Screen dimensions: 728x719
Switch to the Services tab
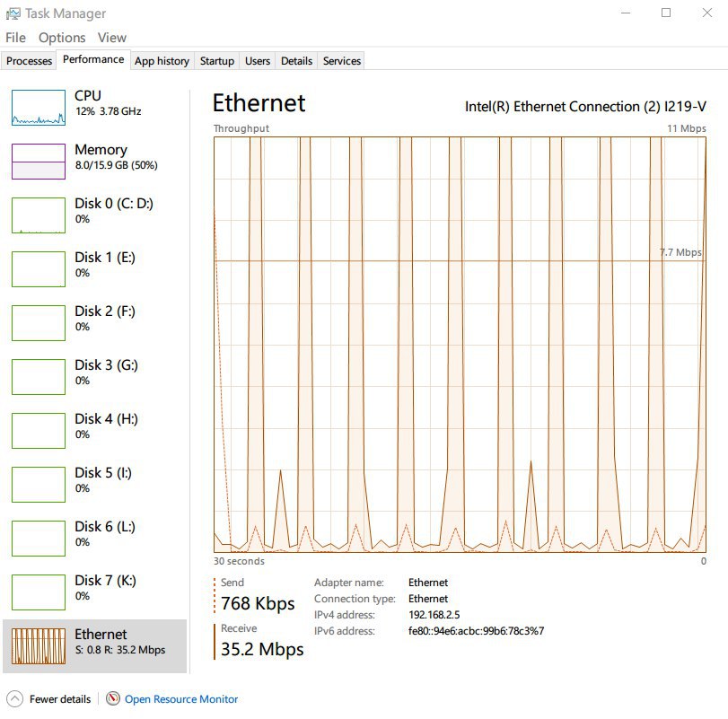coord(342,61)
